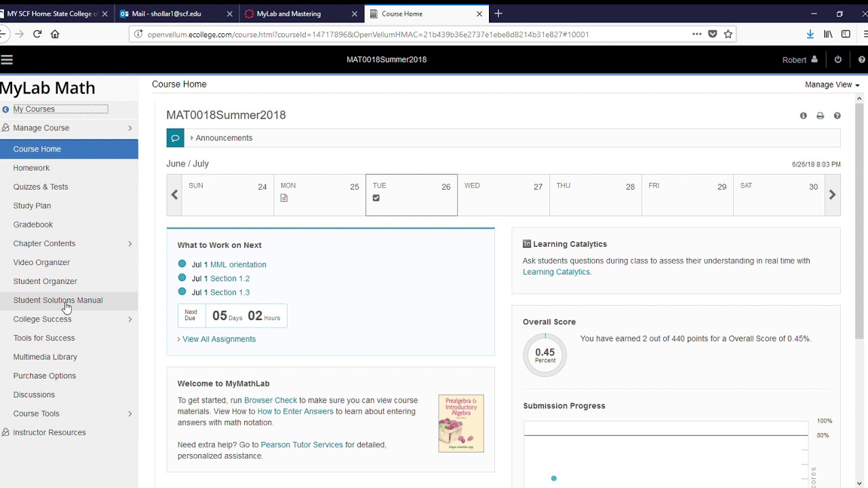Screen dimensions: 868x488
Task: Click the status dot beside Section 1.2
Action: [x=182, y=278]
